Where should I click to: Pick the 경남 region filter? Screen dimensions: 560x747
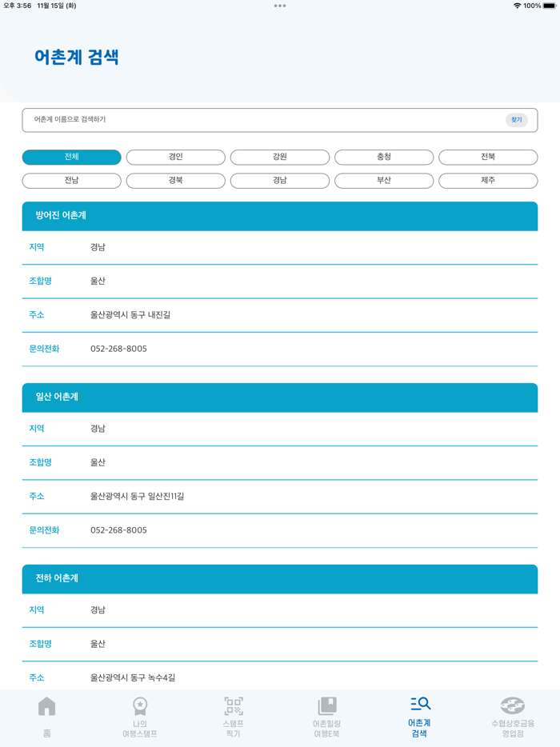280,181
